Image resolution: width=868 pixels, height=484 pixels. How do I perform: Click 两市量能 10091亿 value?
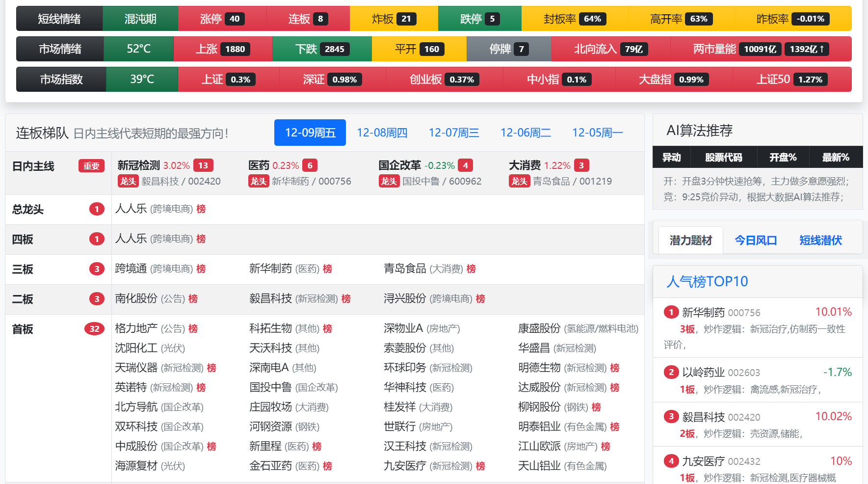(x=760, y=49)
